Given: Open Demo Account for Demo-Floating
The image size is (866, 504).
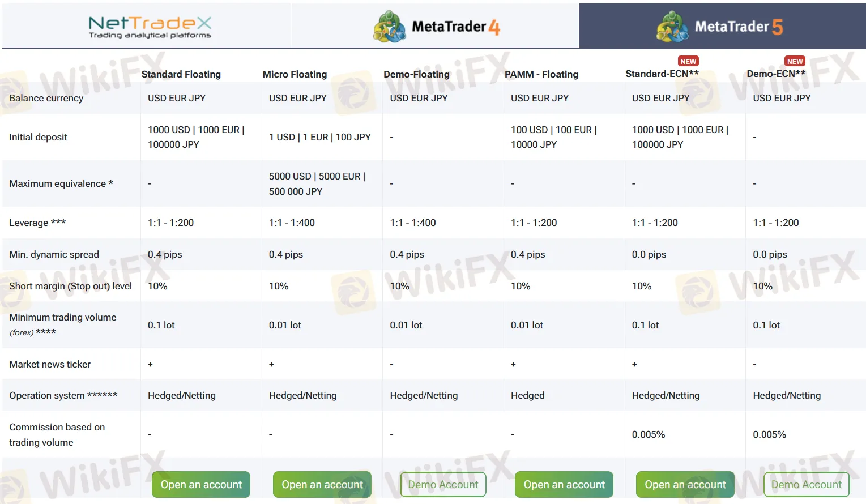Looking at the screenshot, I should [x=443, y=485].
